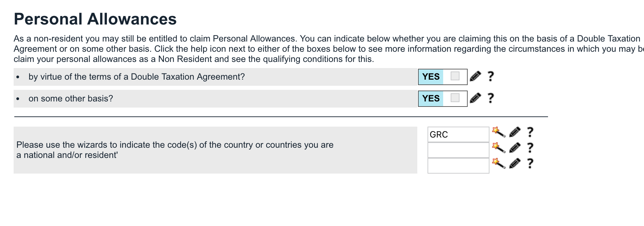Open help for 'on some other basis' question
This screenshot has width=644, height=226.
coord(490,98)
